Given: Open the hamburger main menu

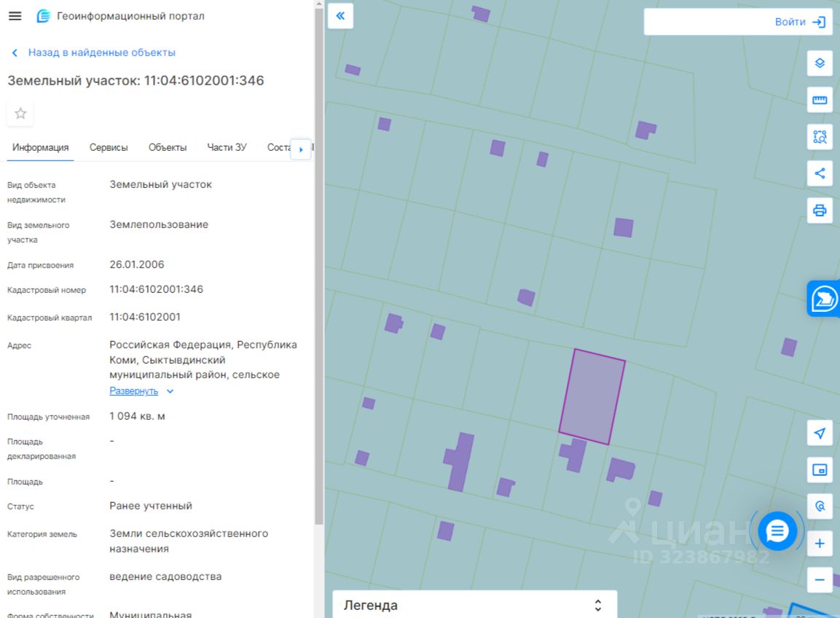Looking at the screenshot, I should [x=15, y=16].
